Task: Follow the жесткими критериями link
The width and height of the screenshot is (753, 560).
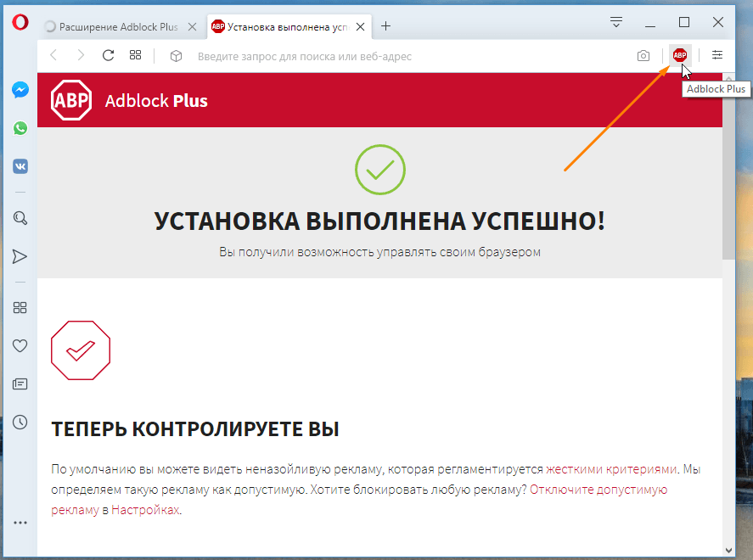Action: pos(611,468)
